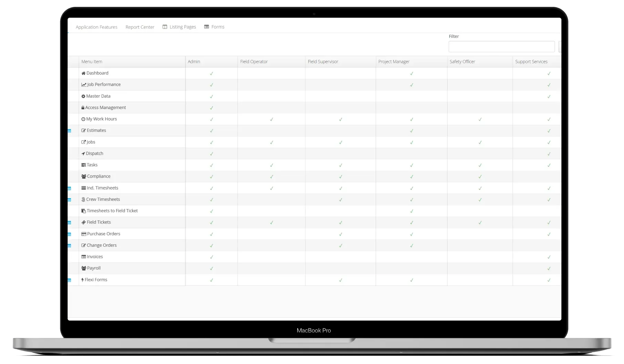Click inside the Filter input field

point(501,46)
